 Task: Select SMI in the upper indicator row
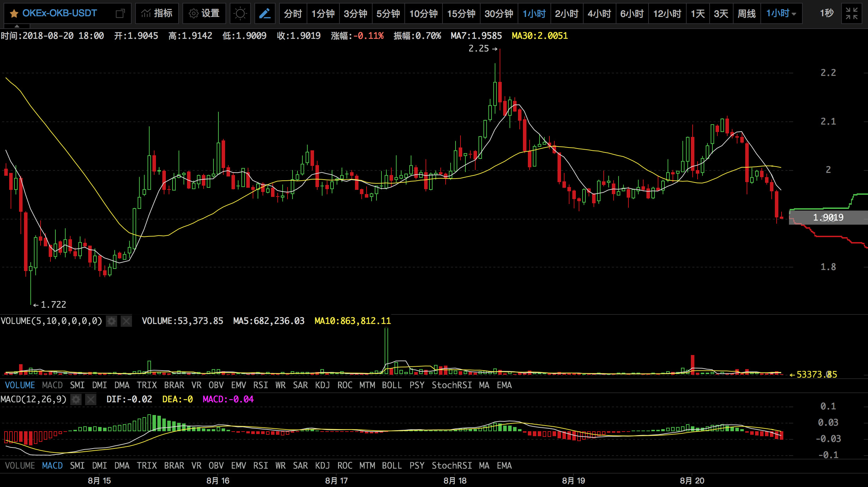77,385
